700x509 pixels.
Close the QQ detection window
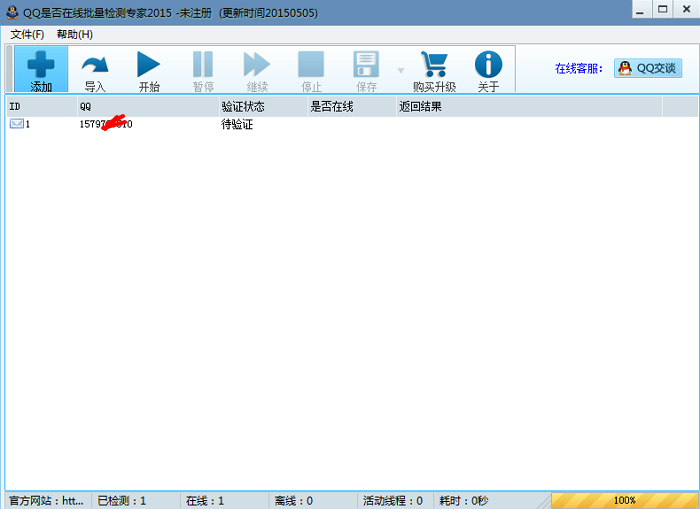(687, 9)
